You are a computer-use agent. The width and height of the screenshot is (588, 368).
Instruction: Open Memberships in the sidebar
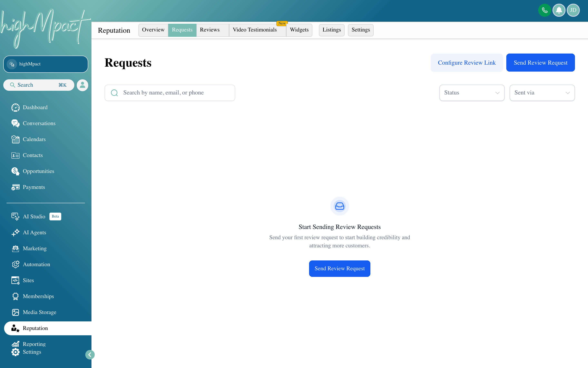[x=38, y=296]
